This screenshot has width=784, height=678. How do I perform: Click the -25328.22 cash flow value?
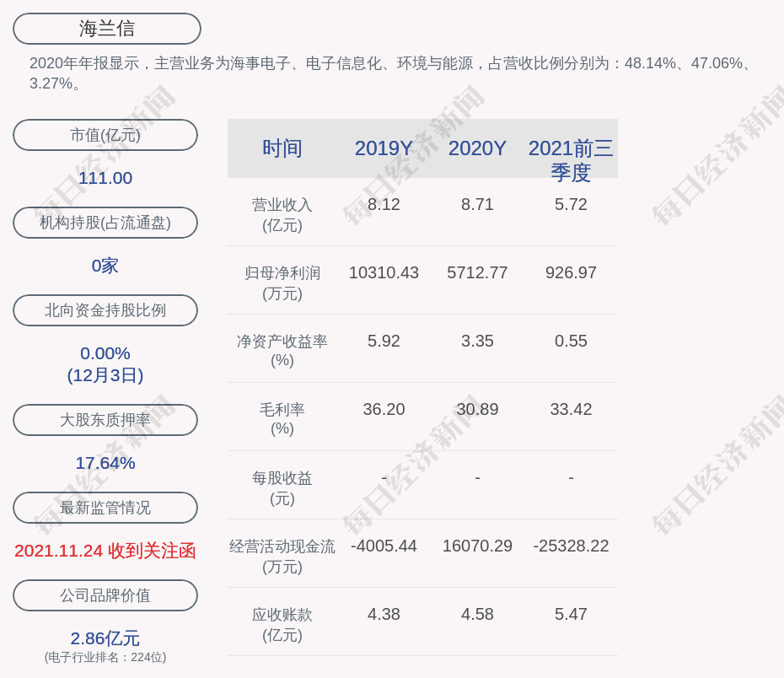tap(571, 546)
